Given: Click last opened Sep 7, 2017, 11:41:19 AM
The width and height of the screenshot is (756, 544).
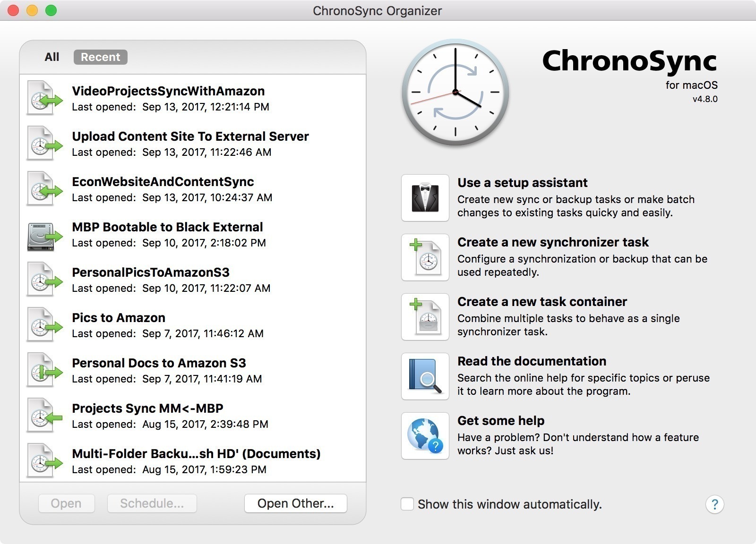Looking at the screenshot, I should click(167, 379).
